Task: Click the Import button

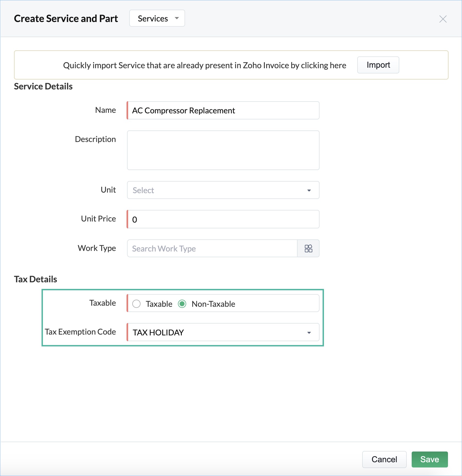Action: click(x=378, y=65)
